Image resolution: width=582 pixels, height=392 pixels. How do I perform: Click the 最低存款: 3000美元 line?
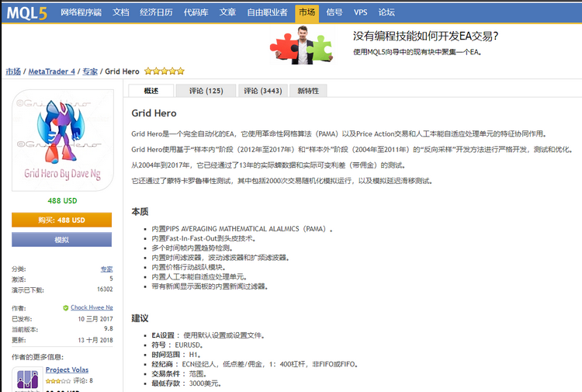point(186,383)
